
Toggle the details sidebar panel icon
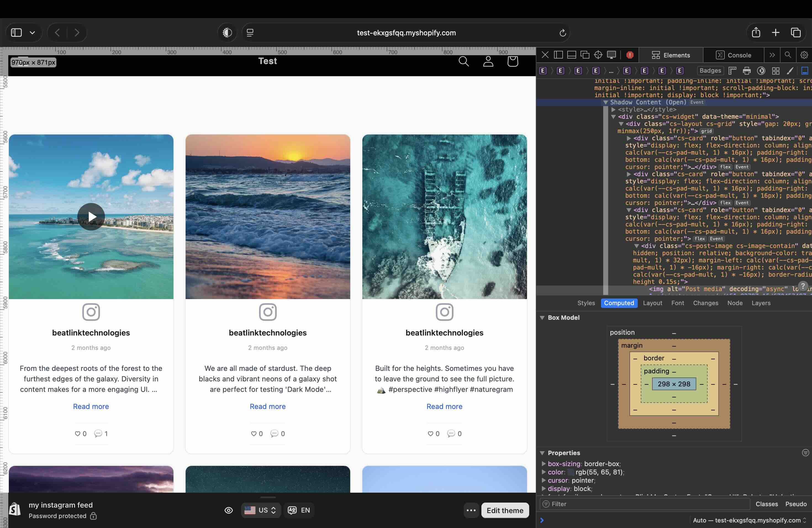pyautogui.click(x=805, y=71)
